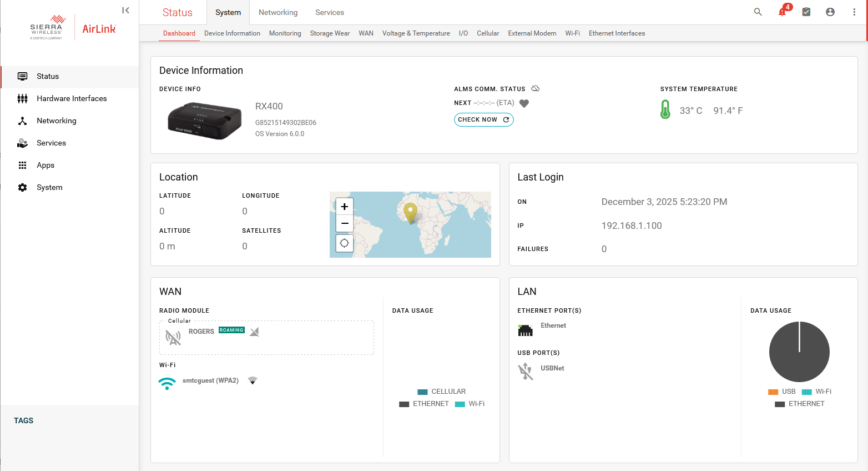This screenshot has width=868, height=471.
Task: Toggle the CELLULAR legend in WAN data usage
Action: click(442, 392)
